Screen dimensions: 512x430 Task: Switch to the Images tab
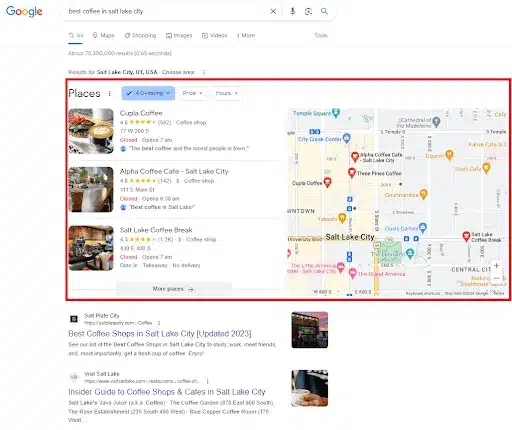point(179,35)
